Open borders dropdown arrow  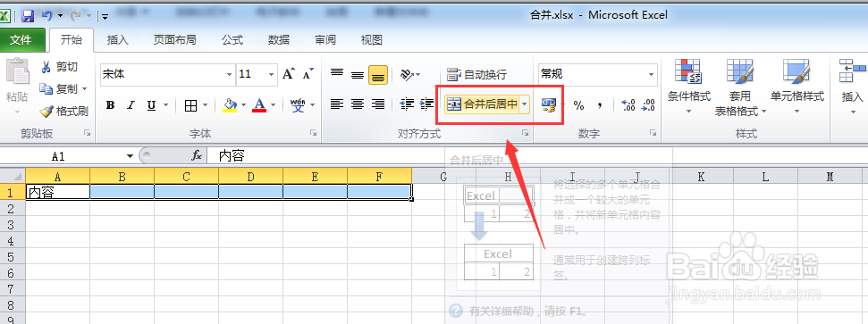click(x=205, y=105)
